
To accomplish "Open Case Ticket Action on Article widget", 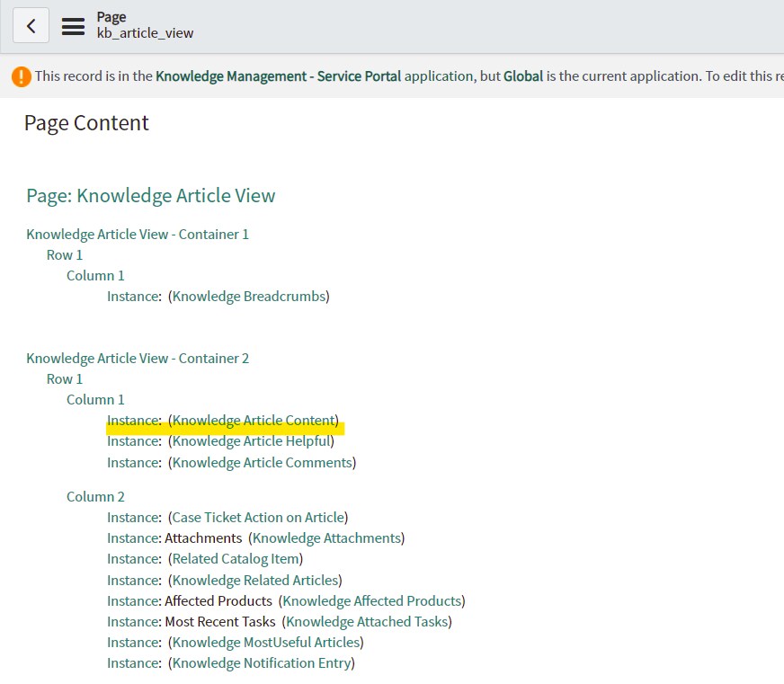I will pos(258,518).
